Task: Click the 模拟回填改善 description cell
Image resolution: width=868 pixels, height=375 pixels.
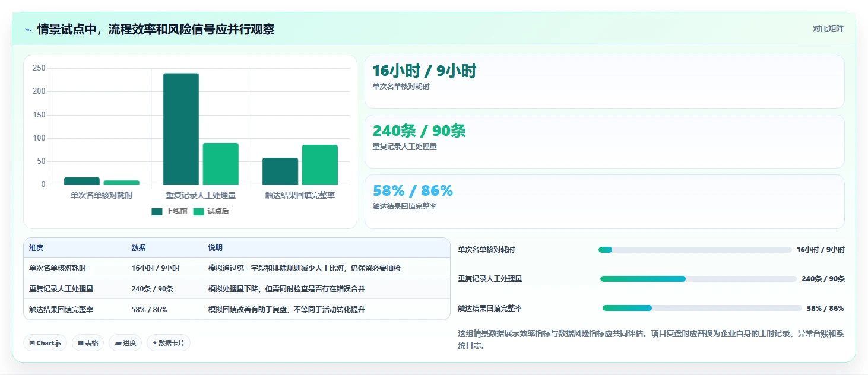Action: 326,310
